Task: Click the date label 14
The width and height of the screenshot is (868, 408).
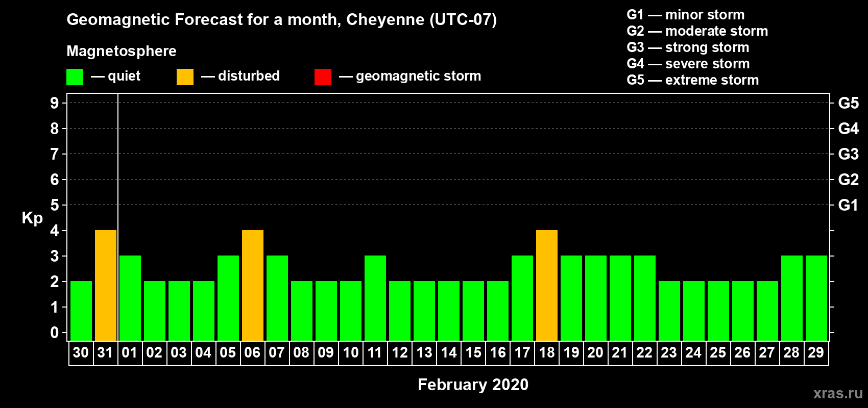Action: (449, 352)
